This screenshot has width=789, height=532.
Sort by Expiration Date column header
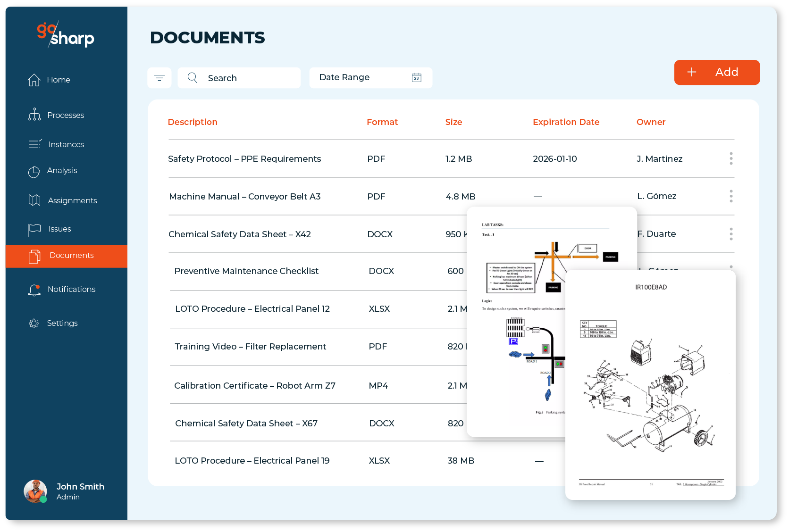[566, 122]
